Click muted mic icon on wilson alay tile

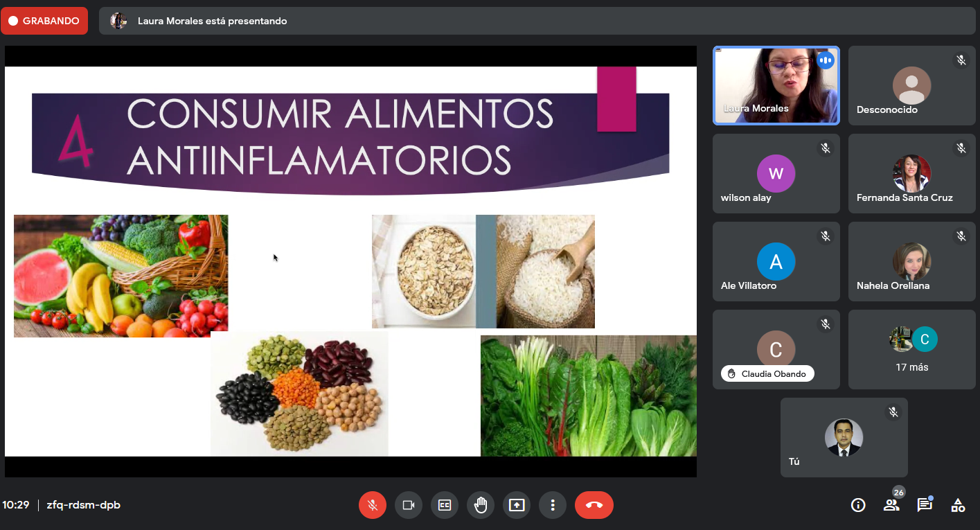pos(826,148)
